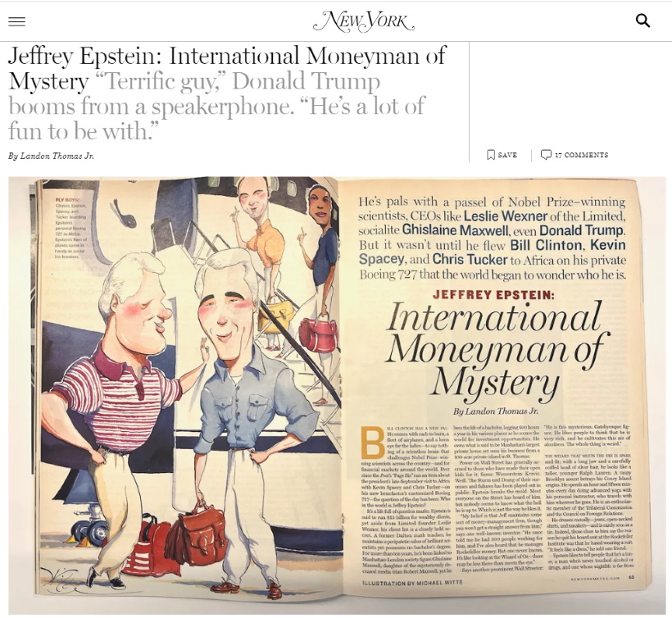672x618 pixels.
Task: Click the New York magazine logo
Action: coord(363,21)
